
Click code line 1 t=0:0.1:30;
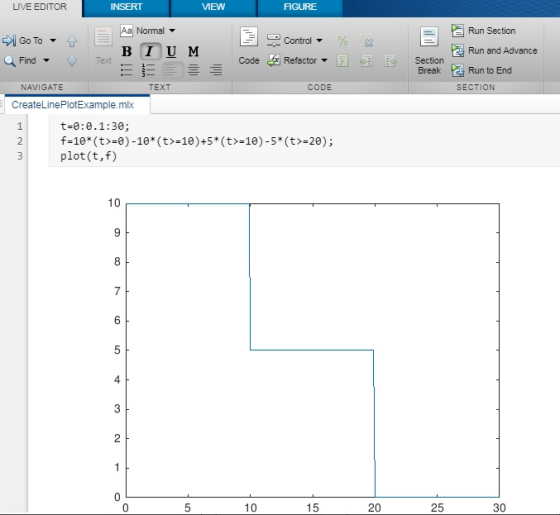click(x=95, y=126)
